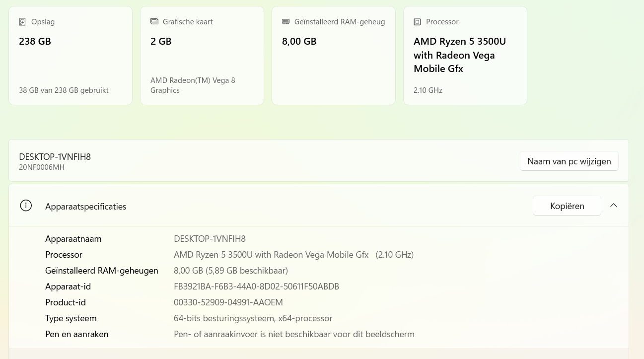Screen dimensions: 644x359
Task: Open the Processor AMD Ryzen card
Action: (465, 56)
